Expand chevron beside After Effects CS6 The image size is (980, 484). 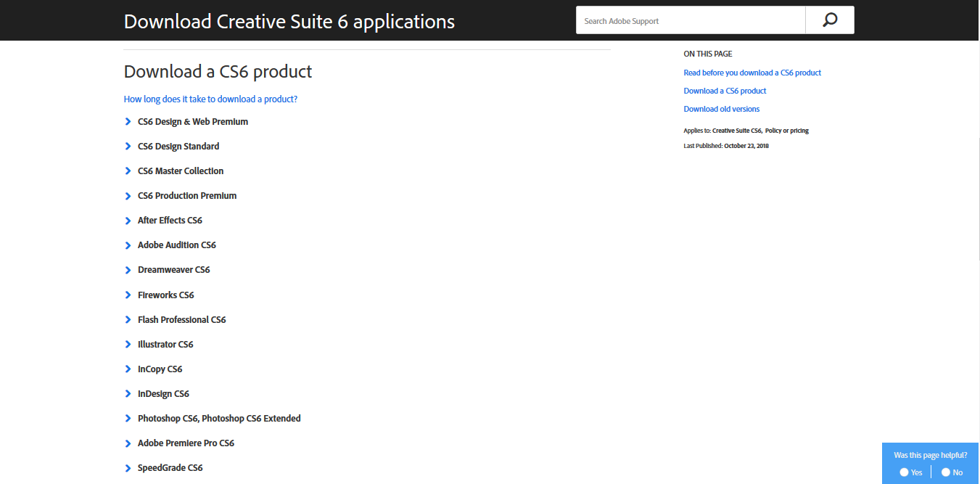click(128, 221)
